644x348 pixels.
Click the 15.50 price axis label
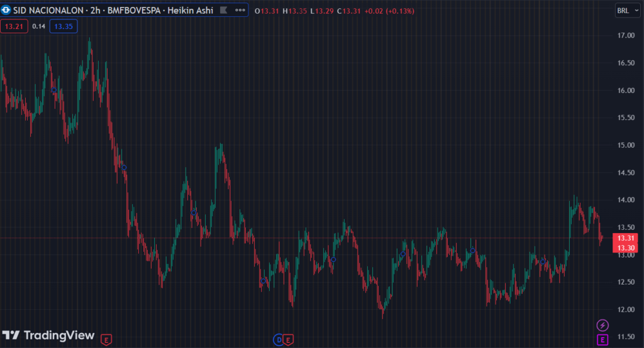626,117
